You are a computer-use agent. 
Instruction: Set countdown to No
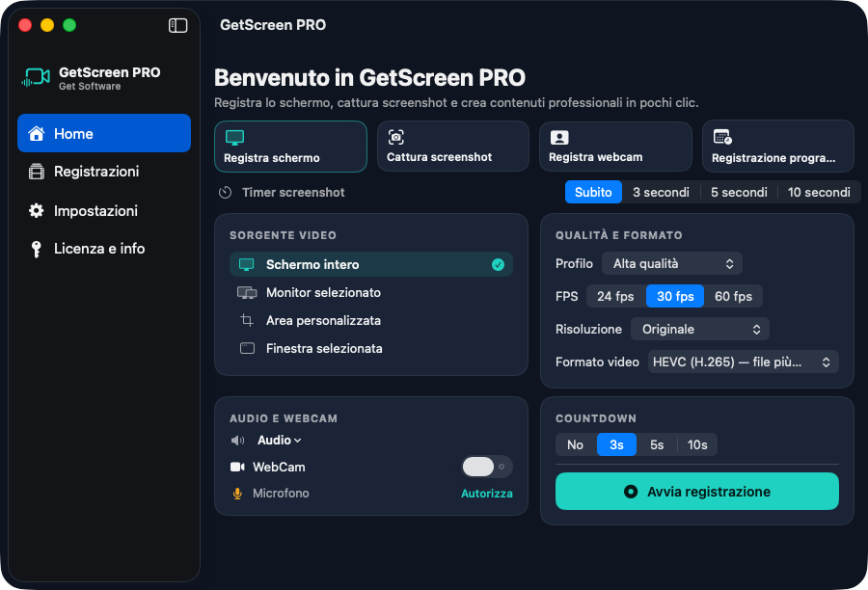click(x=575, y=444)
